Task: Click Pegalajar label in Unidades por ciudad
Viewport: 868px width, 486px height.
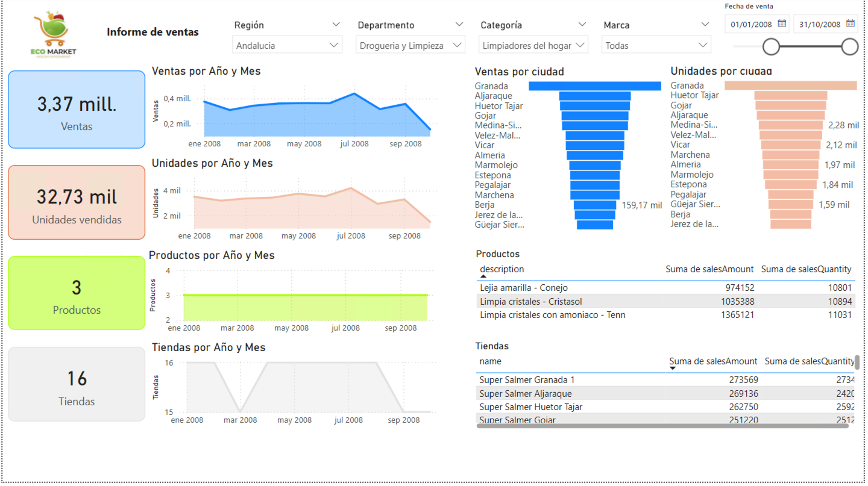Action: click(x=688, y=195)
